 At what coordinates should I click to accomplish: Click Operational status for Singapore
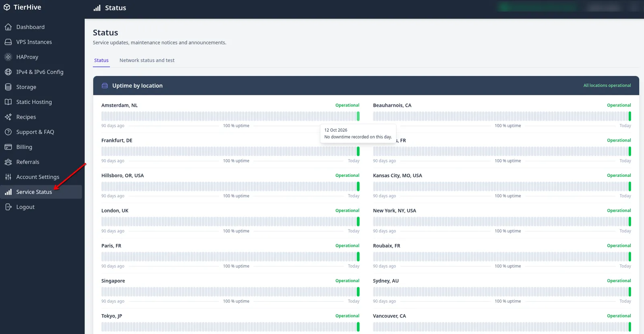tap(347, 281)
